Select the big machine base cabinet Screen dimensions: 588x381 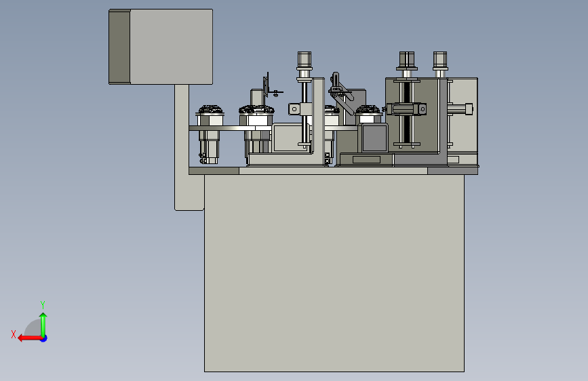pyautogui.click(x=334, y=273)
